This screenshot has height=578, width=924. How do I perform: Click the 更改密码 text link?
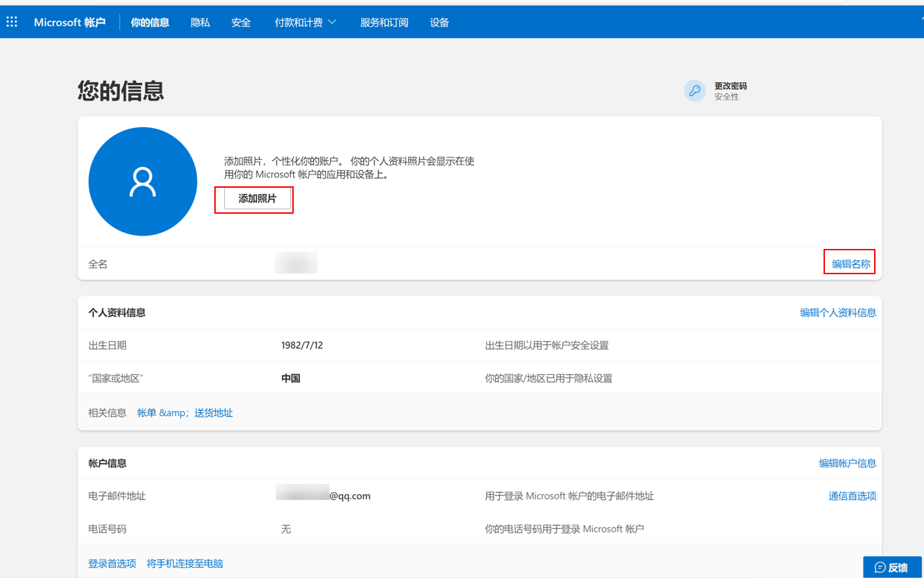[x=730, y=86]
